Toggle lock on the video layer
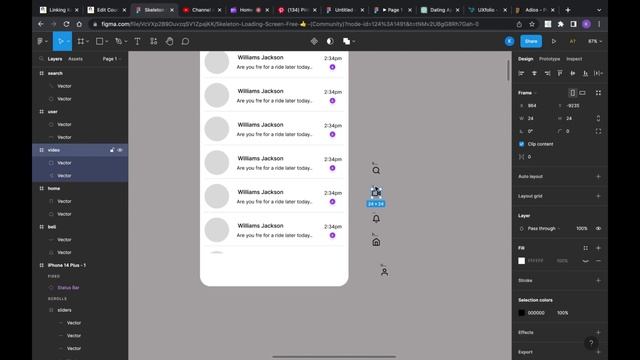The height and width of the screenshot is (360, 640). 112,150
